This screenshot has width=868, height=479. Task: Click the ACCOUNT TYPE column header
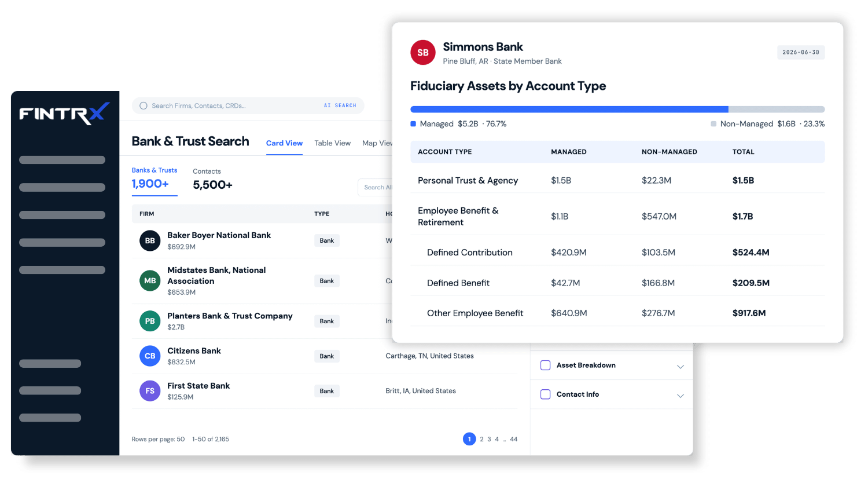(444, 152)
